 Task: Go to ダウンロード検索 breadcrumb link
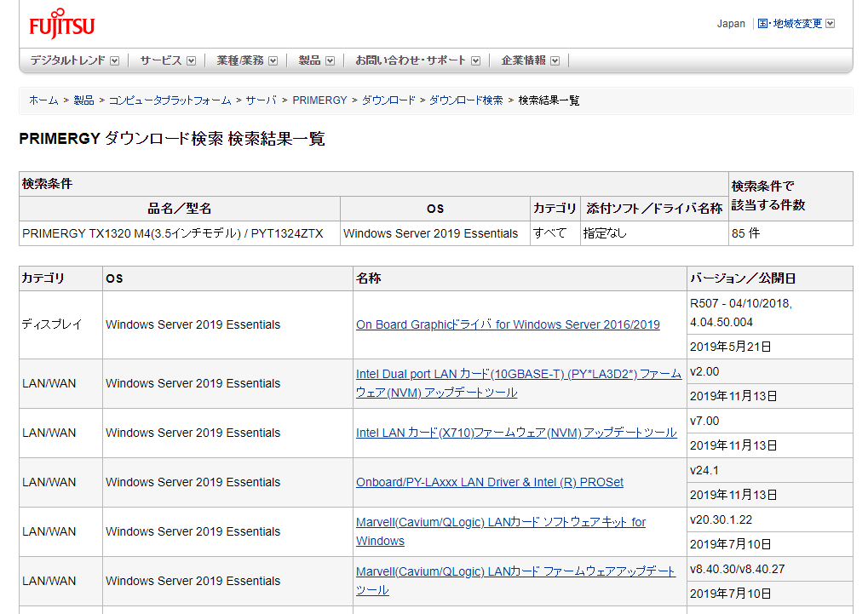(466, 100)
